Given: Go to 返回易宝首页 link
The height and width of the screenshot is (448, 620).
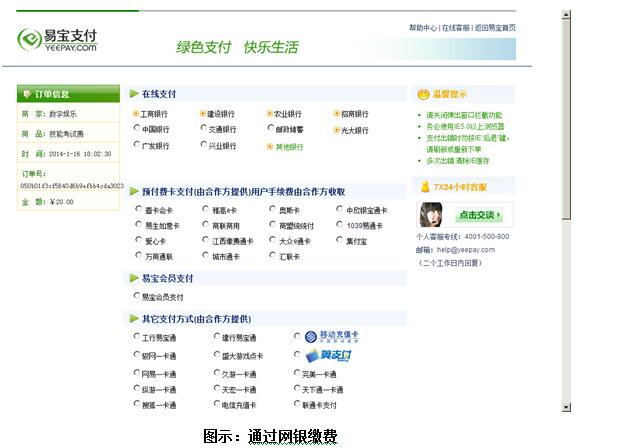Looking at the screenshot, I should (495, 28).
